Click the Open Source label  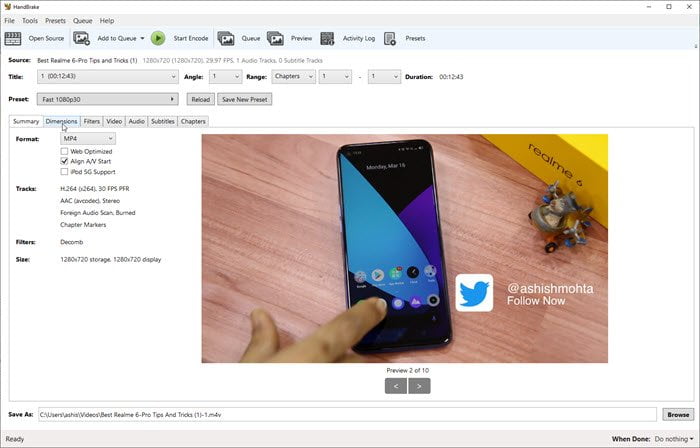click(x=46, y=38)
